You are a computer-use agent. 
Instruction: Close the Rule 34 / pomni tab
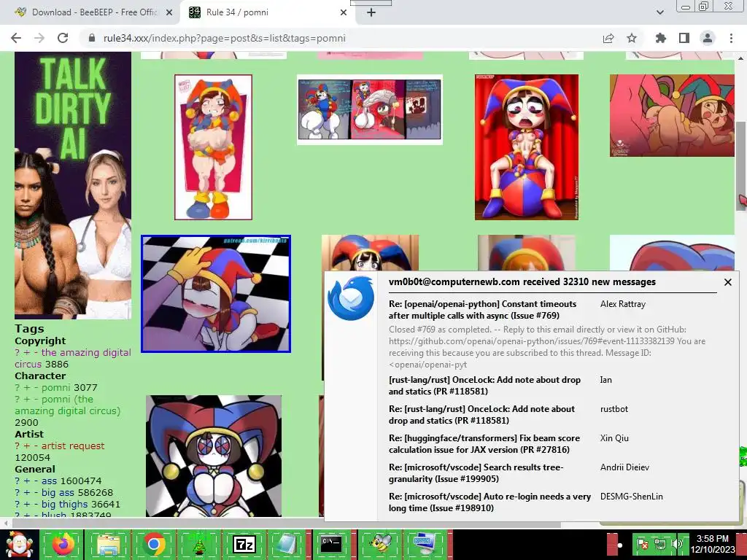(344, 12)
